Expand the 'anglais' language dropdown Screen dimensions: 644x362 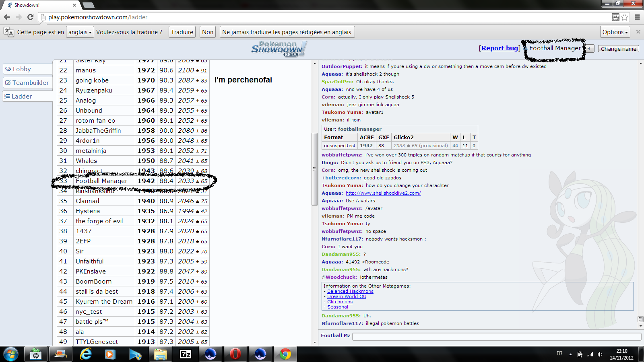coord(80,32)
